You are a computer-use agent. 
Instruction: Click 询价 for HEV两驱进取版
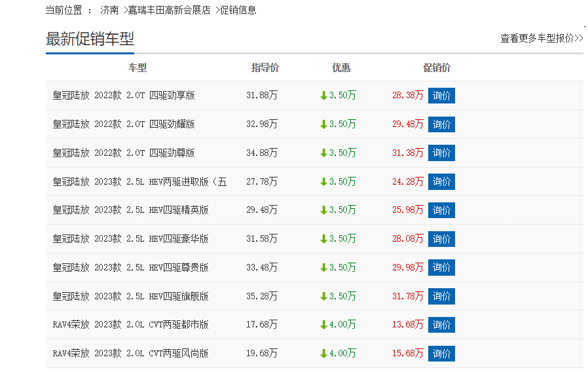click(x=441, y=181)
